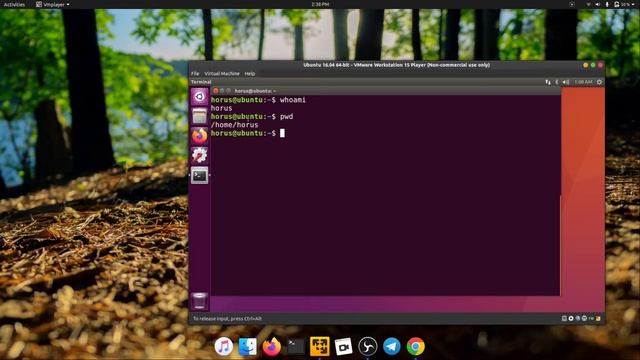Open the Help menu in VMware Player
Viewport: 640px width, 360px height.
pos(250,73)
